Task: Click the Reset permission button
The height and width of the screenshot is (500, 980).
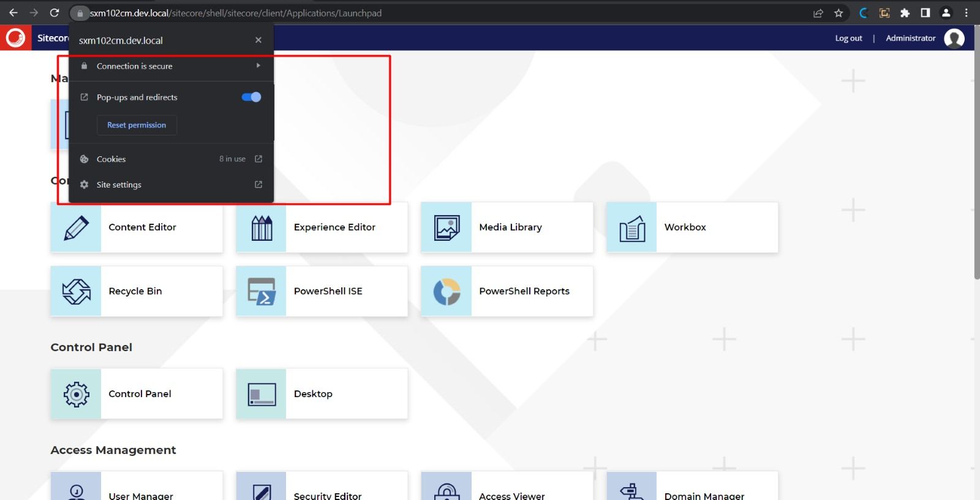Action: click(137, 125)
